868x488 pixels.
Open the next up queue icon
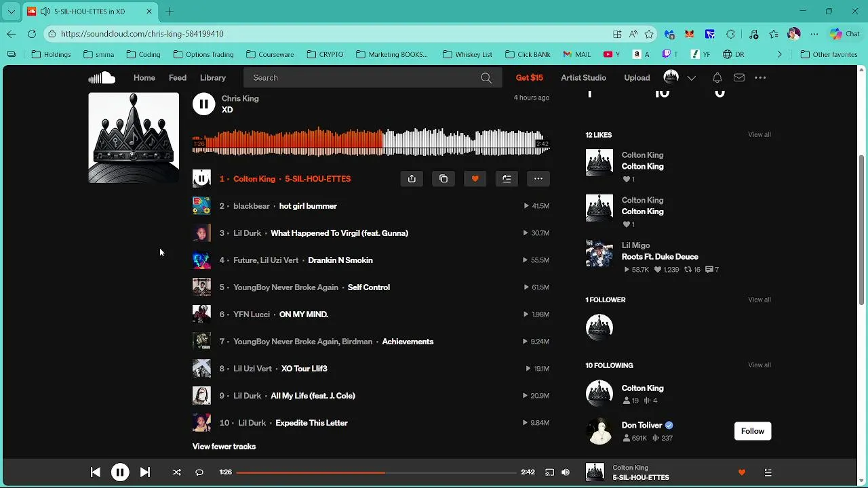768,472
